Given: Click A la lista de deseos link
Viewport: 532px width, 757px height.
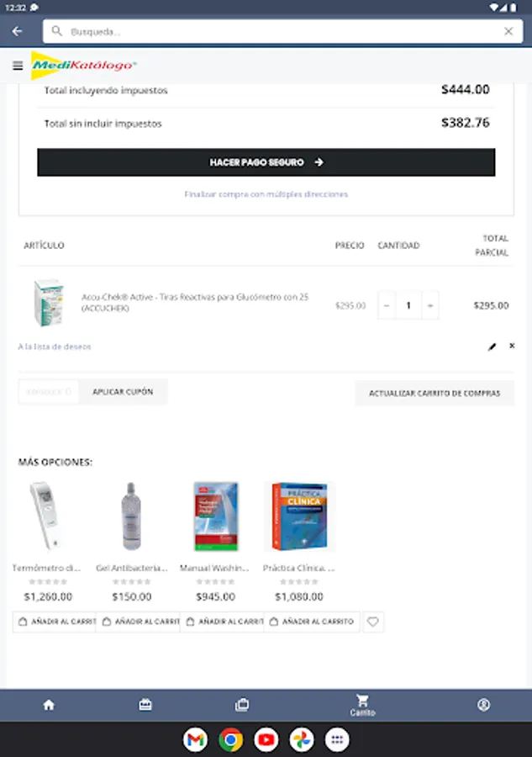Looking at the screenshot, I should click(x=55, y=347).
